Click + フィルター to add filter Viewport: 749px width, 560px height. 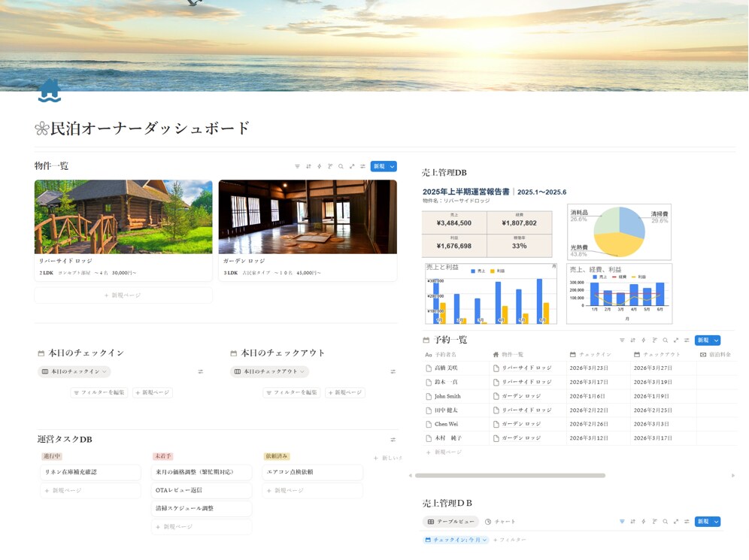pos(510,540)
